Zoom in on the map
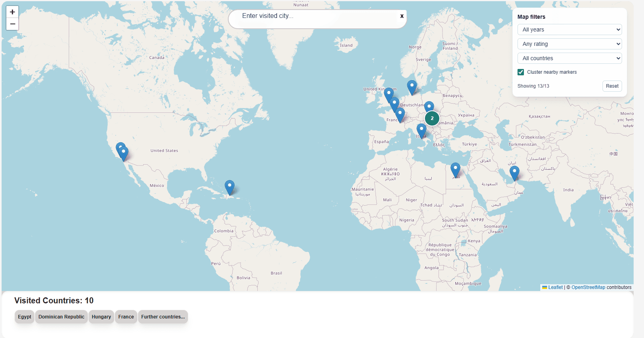 12,12
